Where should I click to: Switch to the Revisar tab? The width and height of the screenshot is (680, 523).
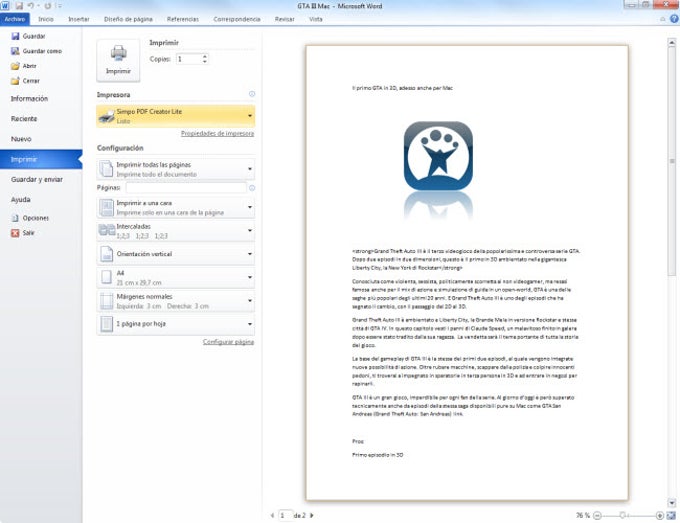pyautogui.click(x=284, y=19)
